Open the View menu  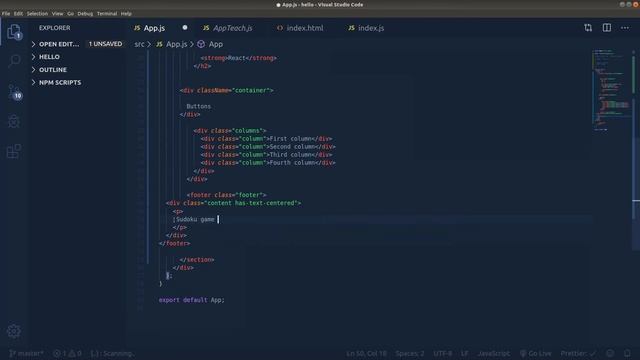58,13
